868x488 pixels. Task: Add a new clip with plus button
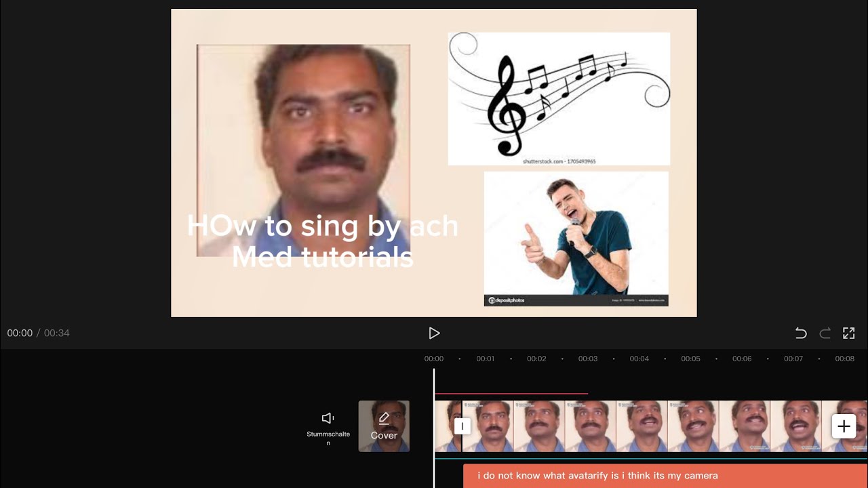(x=844, y=426)
